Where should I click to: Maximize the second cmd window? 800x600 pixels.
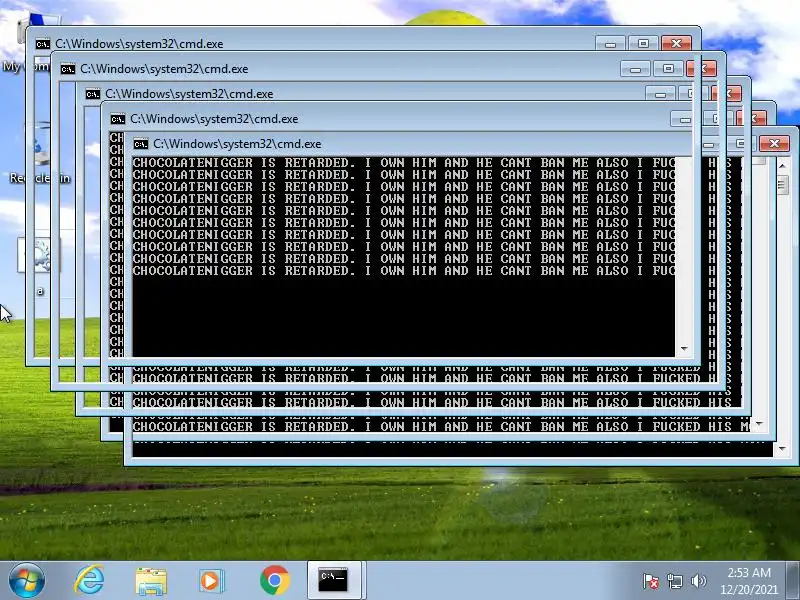(x=668, y=69)
